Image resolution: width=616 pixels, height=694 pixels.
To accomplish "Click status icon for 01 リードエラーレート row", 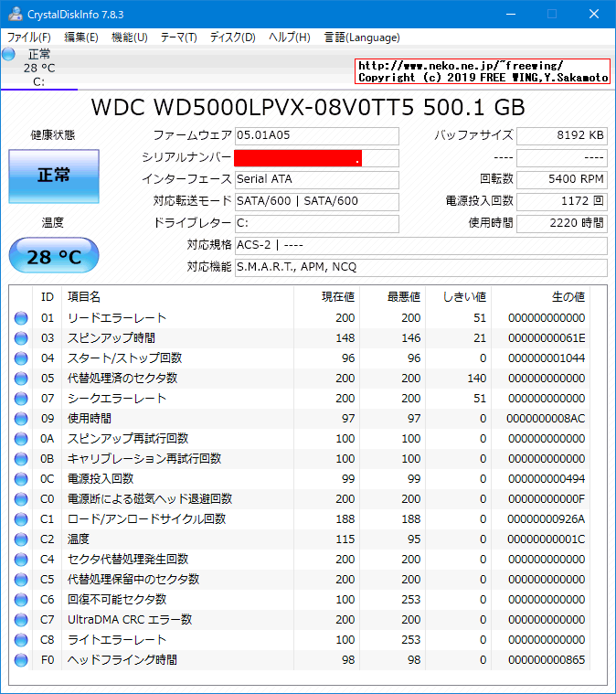I will pos(21,318).
